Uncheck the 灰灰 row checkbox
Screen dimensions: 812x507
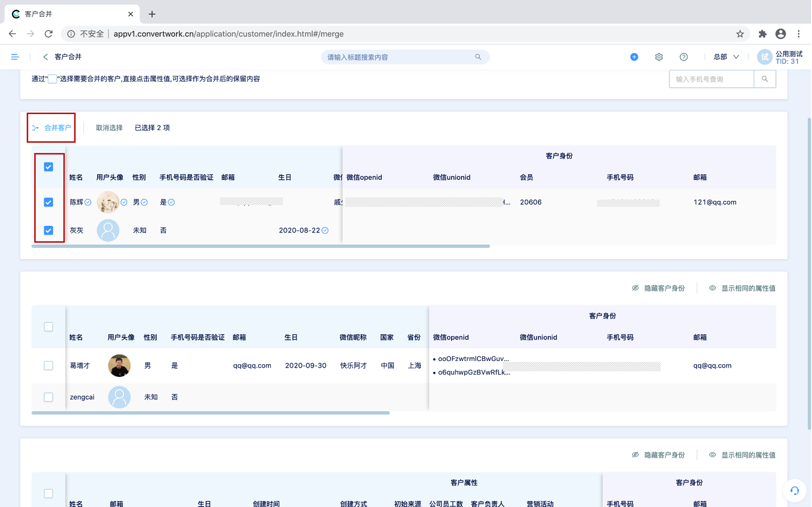pos(49,231)
